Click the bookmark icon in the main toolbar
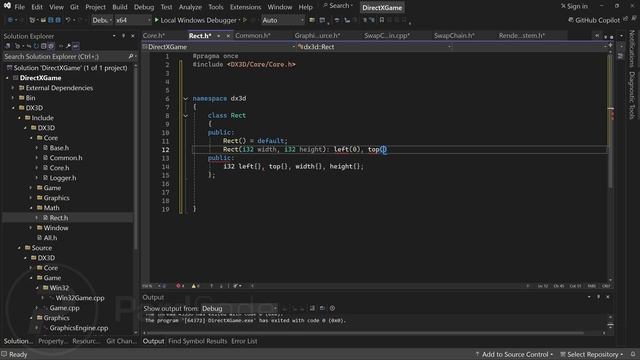Image resolution: width=640 pixels, height=360 pixels. (382, 20)
